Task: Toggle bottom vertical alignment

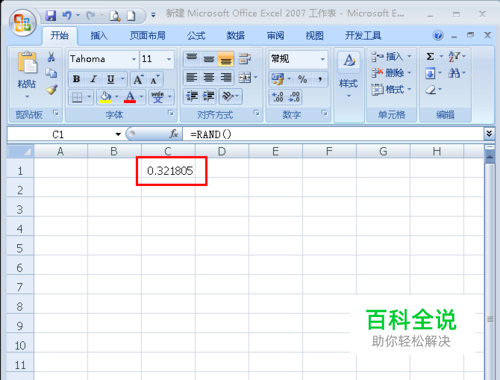Action: point(226,59)
